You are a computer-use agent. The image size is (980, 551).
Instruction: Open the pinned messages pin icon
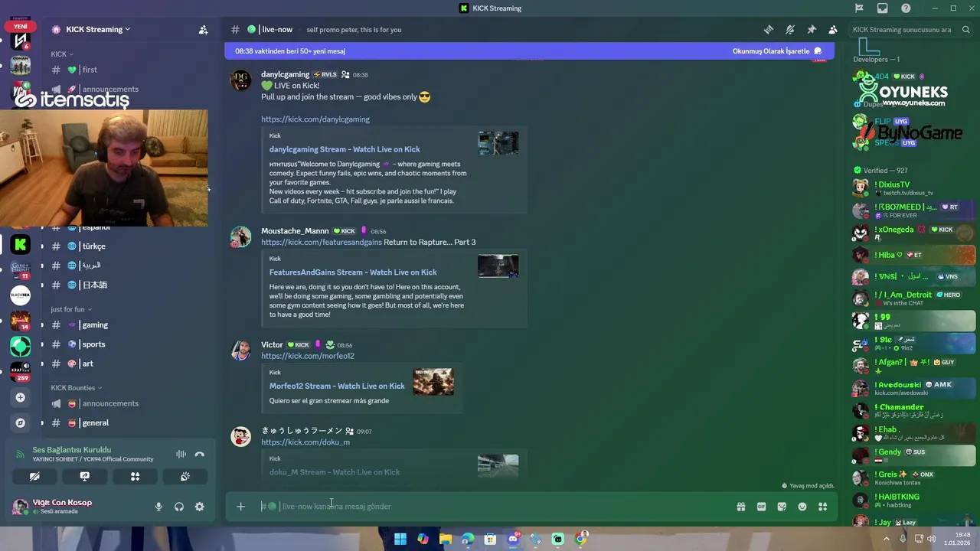coord(812,30)
